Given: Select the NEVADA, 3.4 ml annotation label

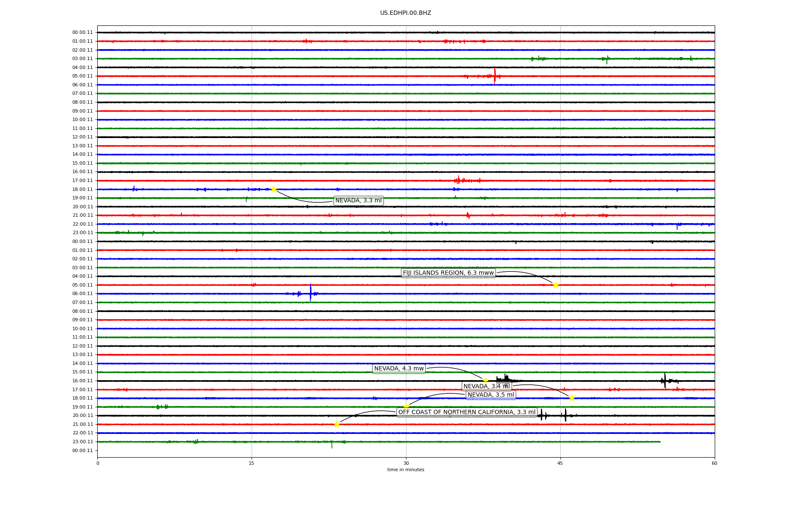Looking at the screenshot, I should [x=486, y=386].
